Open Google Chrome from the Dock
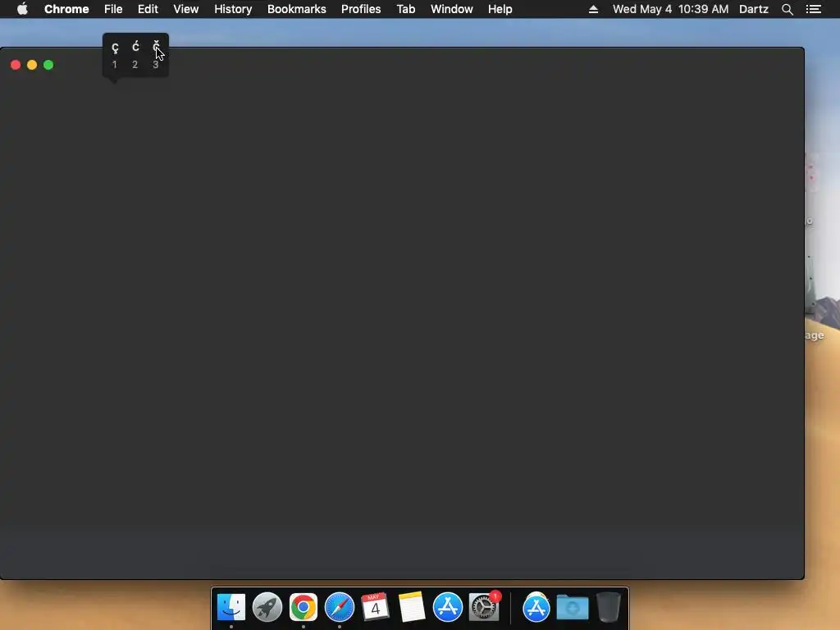The height and width of the screenshot is (630, 840). pos(304,607)
